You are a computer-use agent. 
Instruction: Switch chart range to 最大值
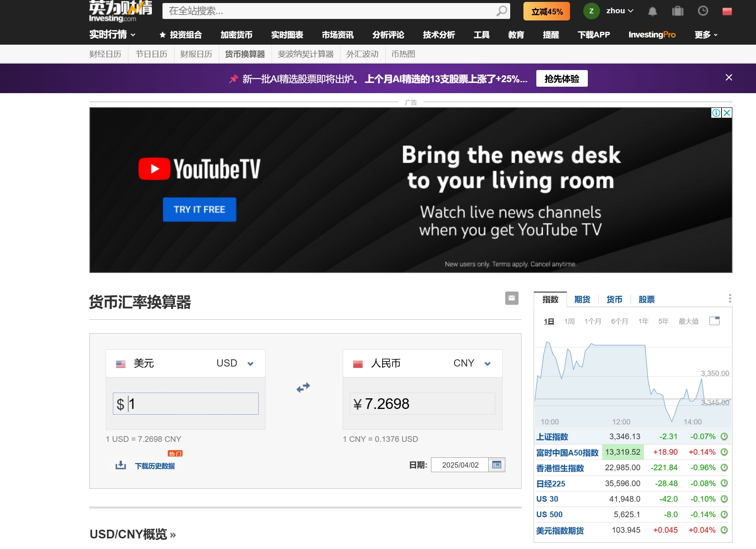pos(689,321)
